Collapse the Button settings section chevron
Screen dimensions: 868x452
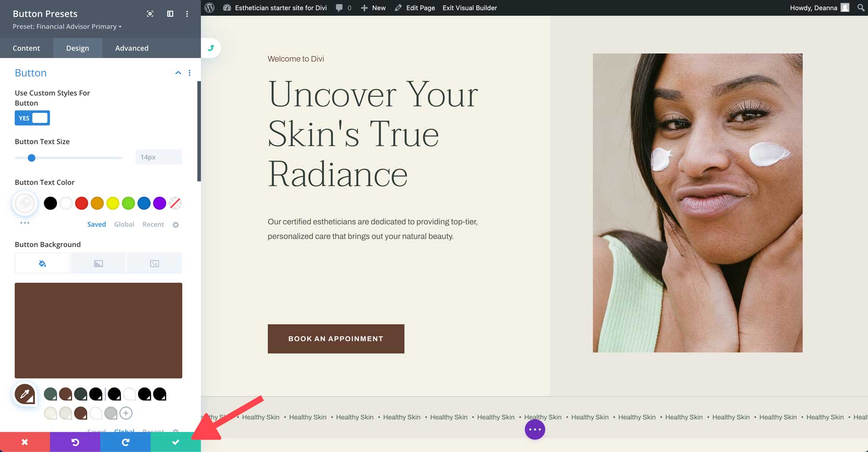coord(178,72)
